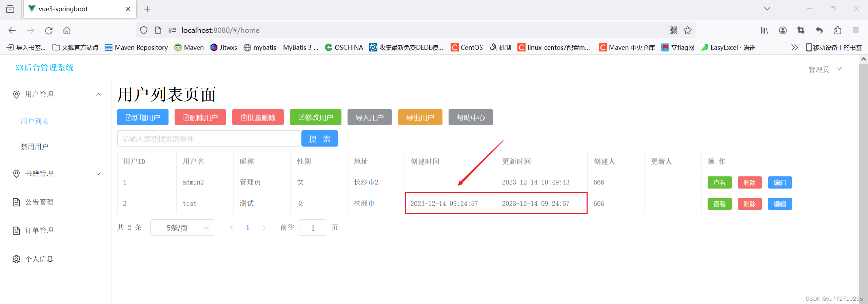Screen dimensions: 868x304
Task: Focus the 前往 page jump input
Action: pyautogui.click(x=313, y=227)
